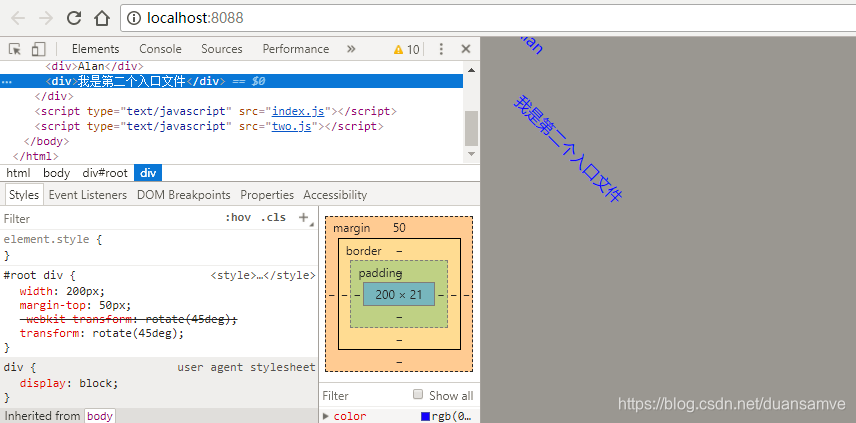
Task: Add a new style rule plus icon
Action: click(x=304, y=217)
